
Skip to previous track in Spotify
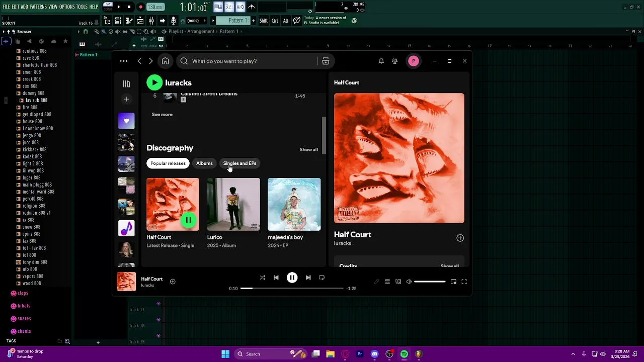click(276, 278)
